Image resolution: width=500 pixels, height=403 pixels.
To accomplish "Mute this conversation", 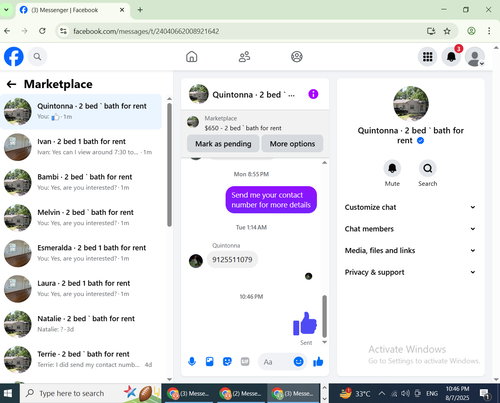I will [392, 168].
